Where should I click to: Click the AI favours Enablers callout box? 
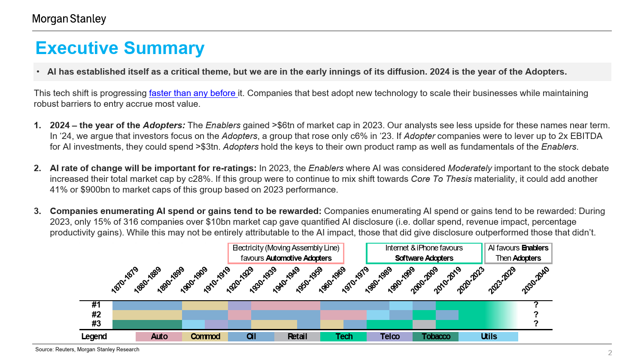tap(518, 253)
